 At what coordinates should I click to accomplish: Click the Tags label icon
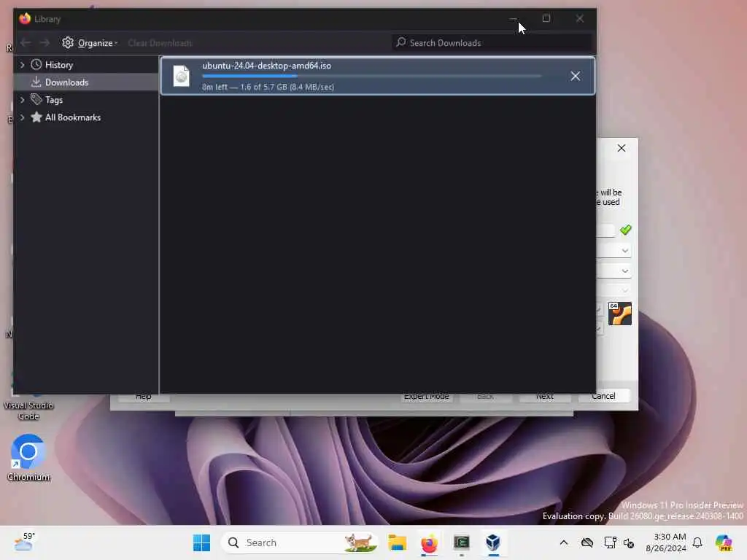click(36, 99)
